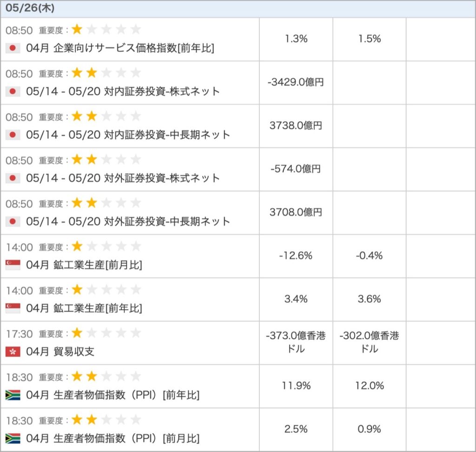
Task: Select 04月 貿易収支 Hong Kong entry
Action: (60, 352)
